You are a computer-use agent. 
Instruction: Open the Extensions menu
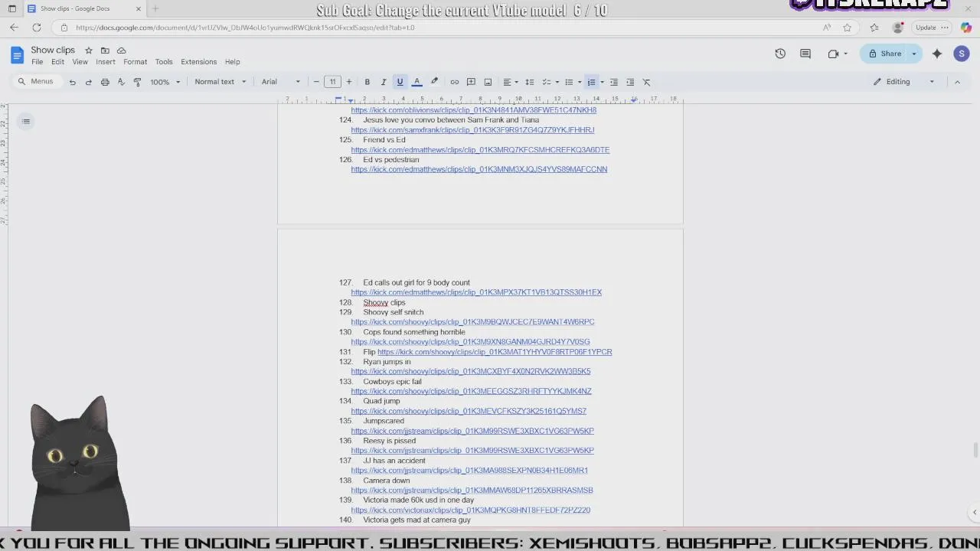tap(199, 62)
